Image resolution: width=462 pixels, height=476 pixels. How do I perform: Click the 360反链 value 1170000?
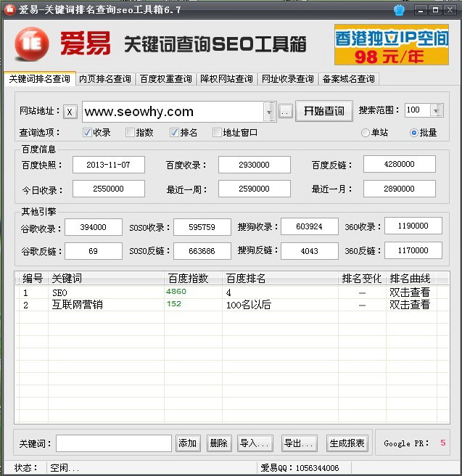(x=413, y=250)
